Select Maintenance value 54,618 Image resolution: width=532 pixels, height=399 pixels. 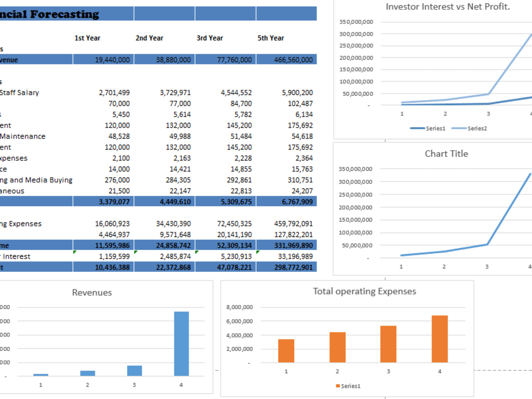coord(302,136)
